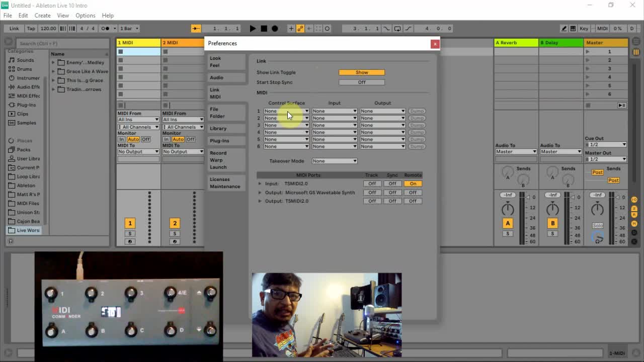
Task: Open the Packs place in browser
Action: tap(24, 150)
